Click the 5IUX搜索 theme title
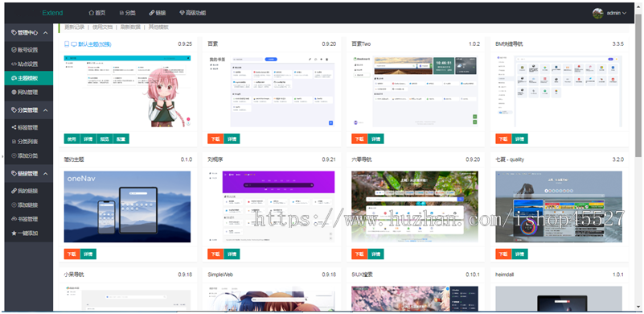 [x=363, y=275]
